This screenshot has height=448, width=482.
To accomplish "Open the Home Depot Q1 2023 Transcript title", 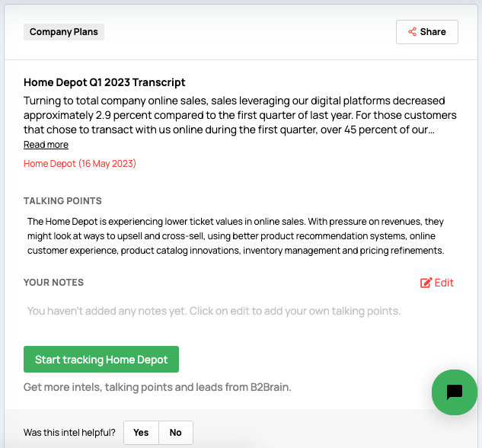I will 104,82.
